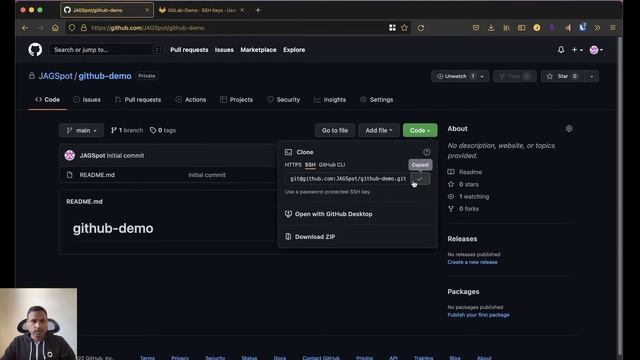This screenshot has width=640, height=360.
Task: Click the Unwatch button
Action: click(x=455, y=76)
